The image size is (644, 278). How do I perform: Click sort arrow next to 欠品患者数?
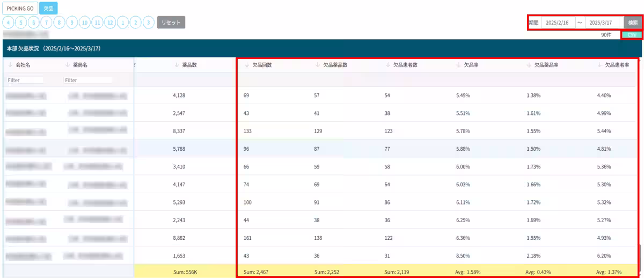[387, 65]
